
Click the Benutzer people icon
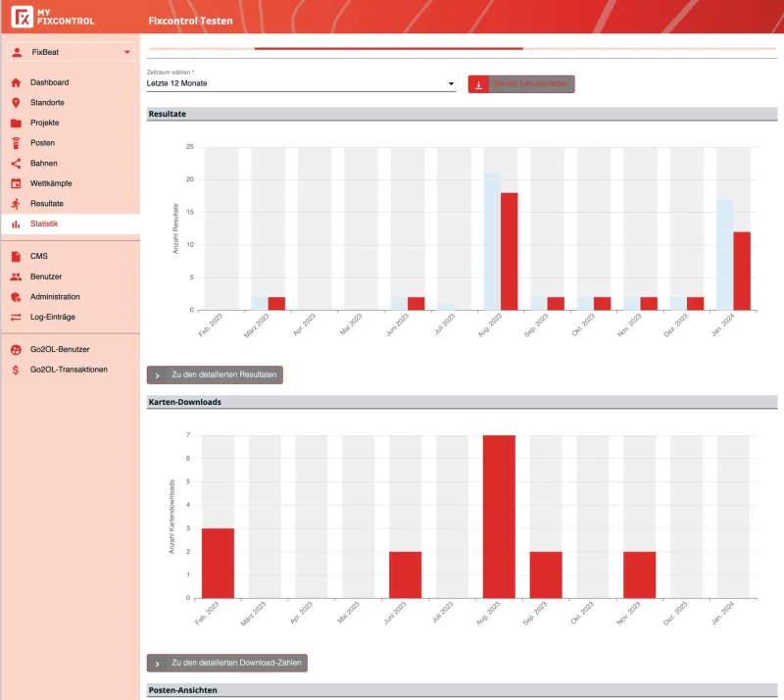16,276
